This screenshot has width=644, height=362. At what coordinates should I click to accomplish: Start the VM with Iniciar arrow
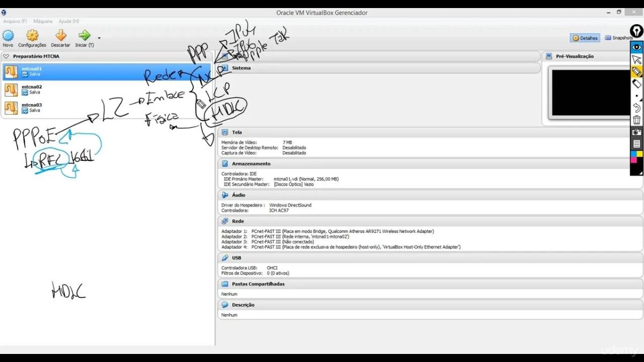pyautogui.click(x=84, y=35)
